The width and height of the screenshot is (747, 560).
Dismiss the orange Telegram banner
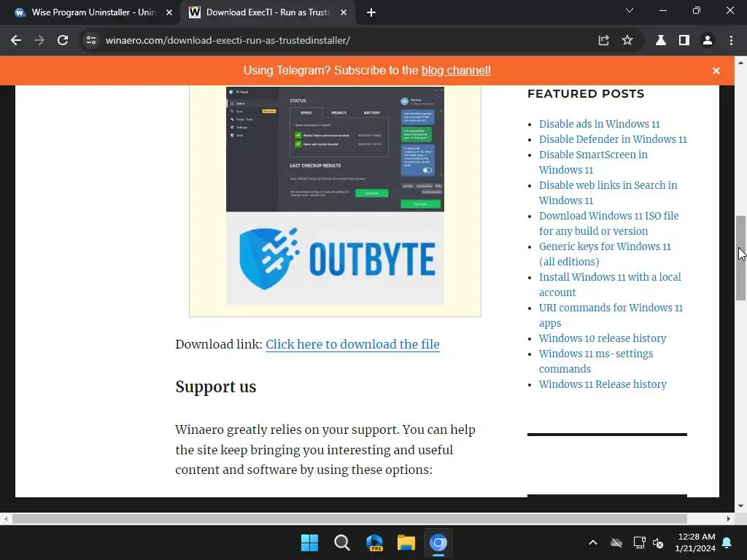click(716, 71)
